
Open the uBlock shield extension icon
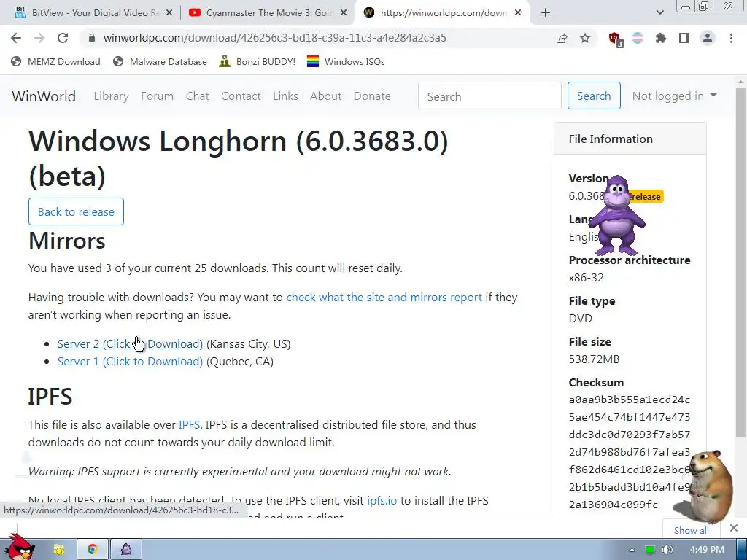pos(616,39)
